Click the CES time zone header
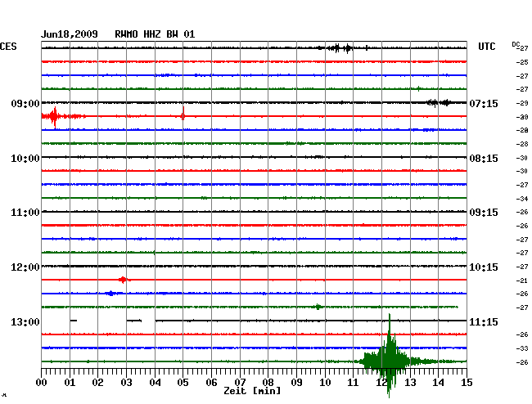532x404 pixels. pos(8,47)
